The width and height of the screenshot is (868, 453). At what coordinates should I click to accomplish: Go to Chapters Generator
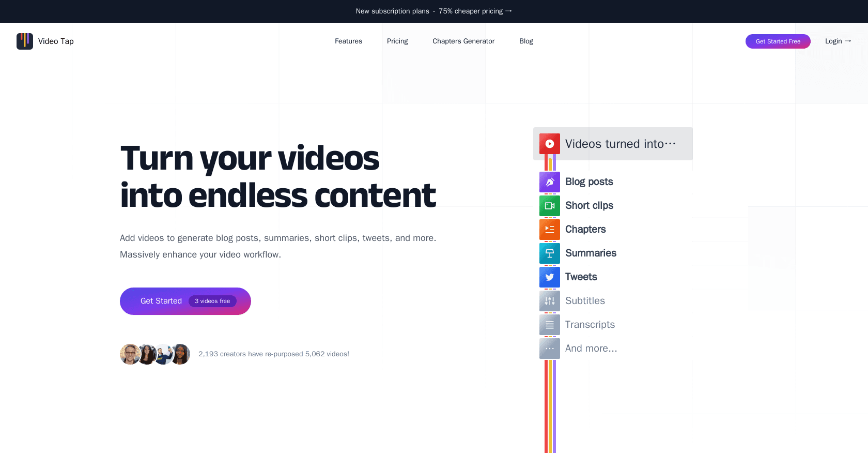coord(463,41)
